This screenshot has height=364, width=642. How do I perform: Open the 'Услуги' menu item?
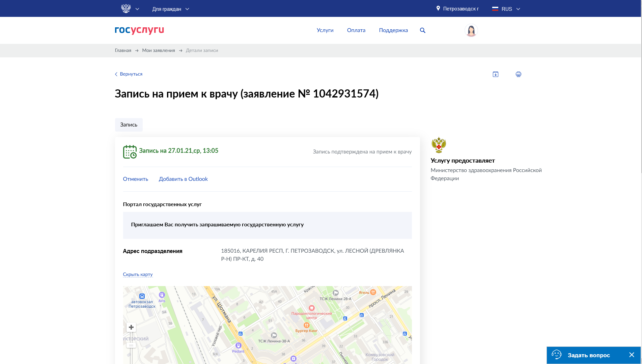coord(325,30)
